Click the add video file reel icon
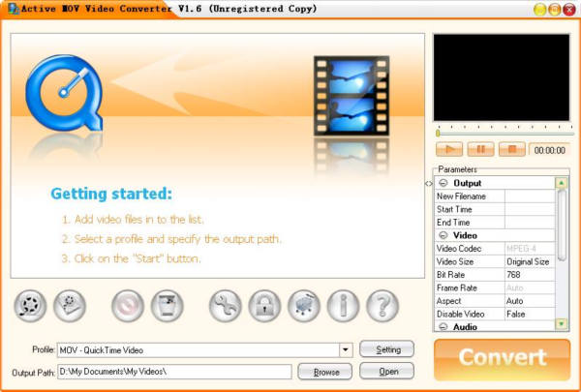 tap(30, 306)
